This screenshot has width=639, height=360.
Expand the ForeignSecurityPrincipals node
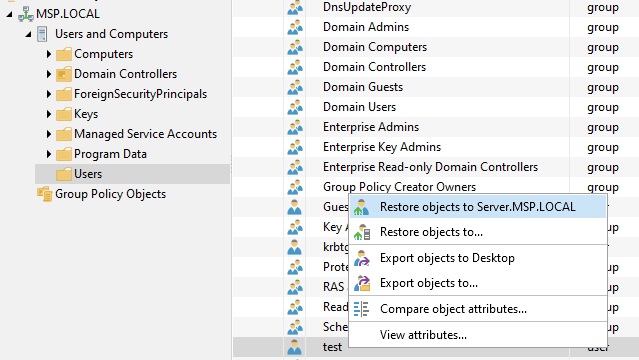click(x=48, y=94)
